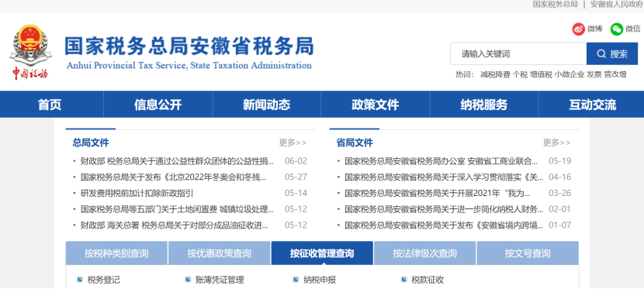Open the 信息公开 navigation item
The height and width of the screenshot is (289, 644).
point(158,105)
